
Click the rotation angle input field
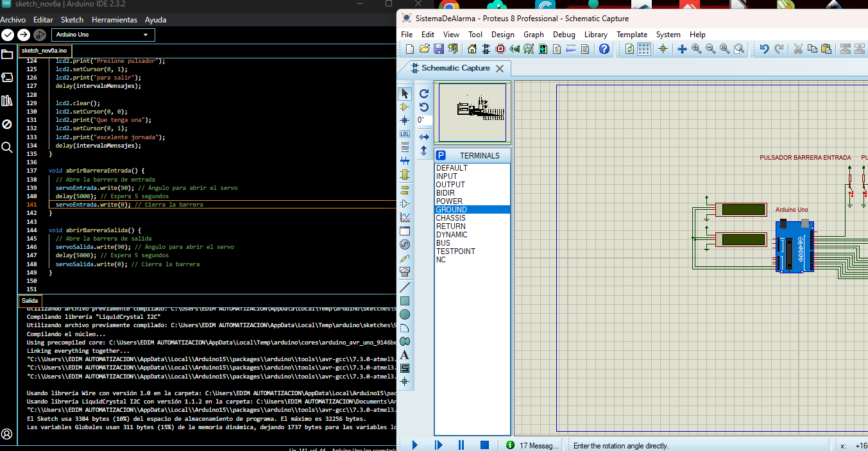tap(424, 120)
